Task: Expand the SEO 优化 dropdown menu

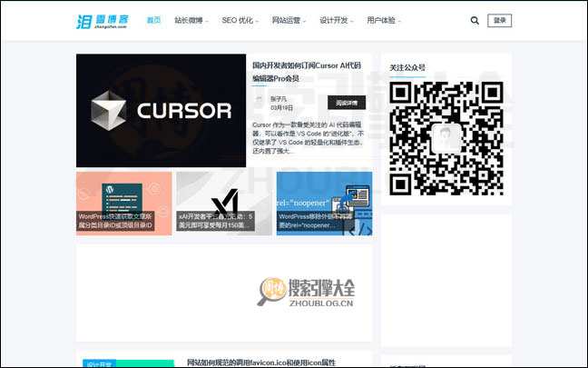Action: pyautogui.click(x=240, y=20)
